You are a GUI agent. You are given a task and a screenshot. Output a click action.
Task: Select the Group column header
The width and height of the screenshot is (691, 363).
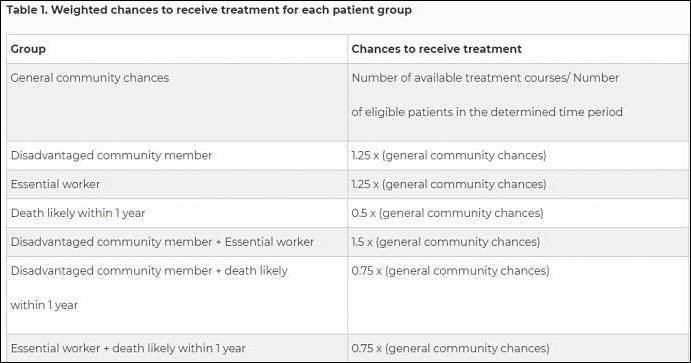click(x=28, y=49)
